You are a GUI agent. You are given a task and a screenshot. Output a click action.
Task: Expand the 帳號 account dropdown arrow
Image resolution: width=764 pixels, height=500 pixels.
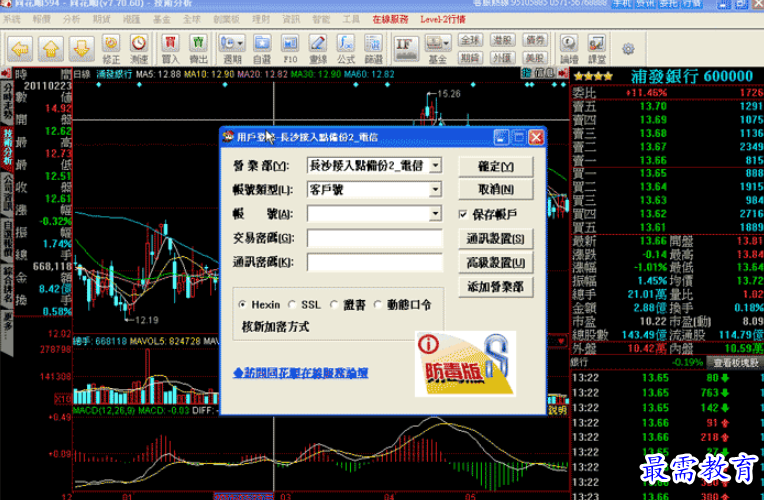(x=436, y=213)
